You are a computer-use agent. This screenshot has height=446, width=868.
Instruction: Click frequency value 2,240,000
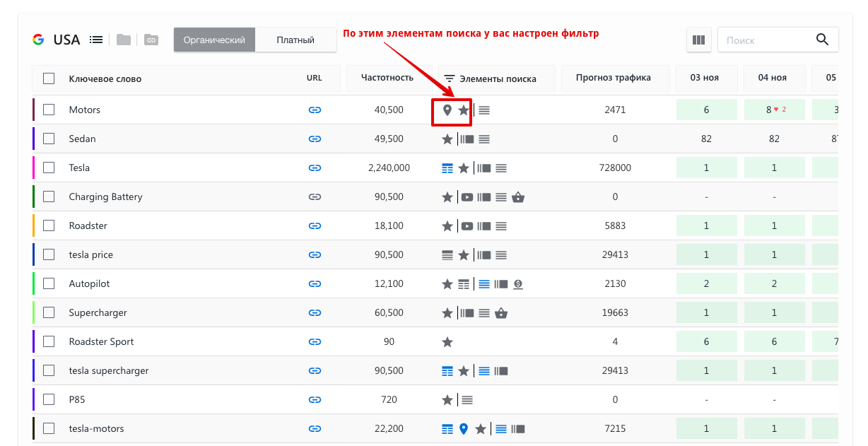(x=389, y=168)
